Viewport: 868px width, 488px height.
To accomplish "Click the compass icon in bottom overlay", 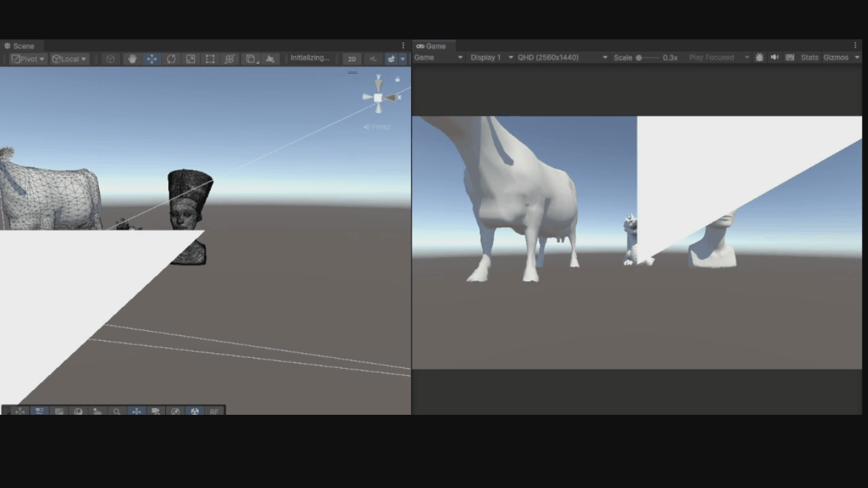I will click(x=176, y=411).
